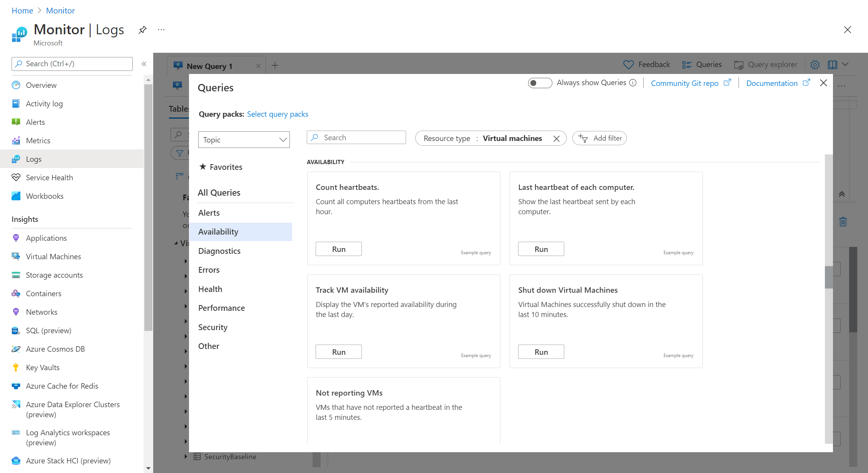
Task: Click the Search input field in Queries
Action: pos(355,138)
